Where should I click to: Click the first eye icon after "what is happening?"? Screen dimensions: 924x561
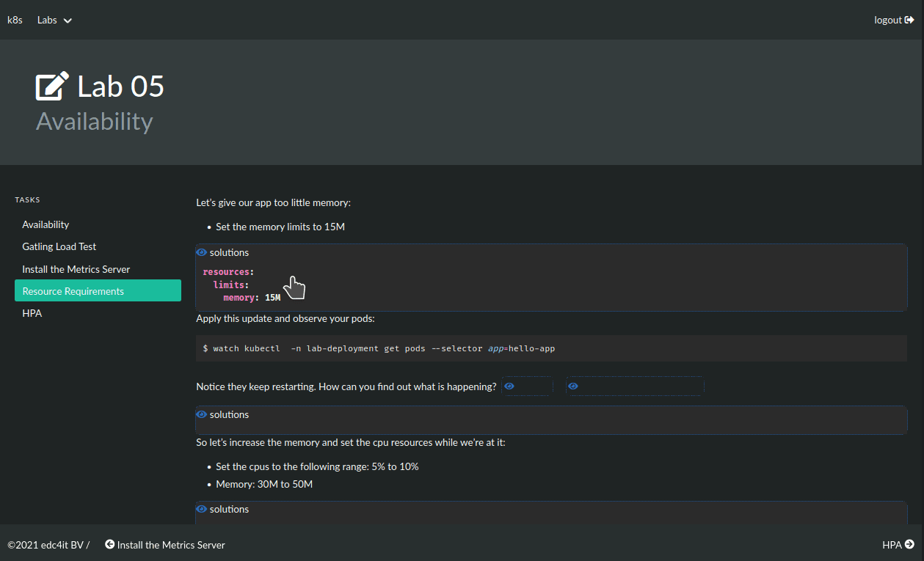point(509,386)
